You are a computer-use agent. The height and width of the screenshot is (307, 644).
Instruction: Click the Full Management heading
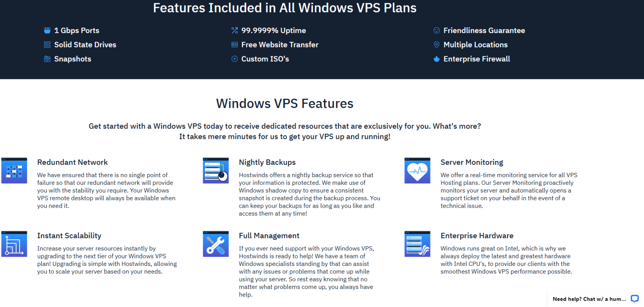(x=269, y=235)
